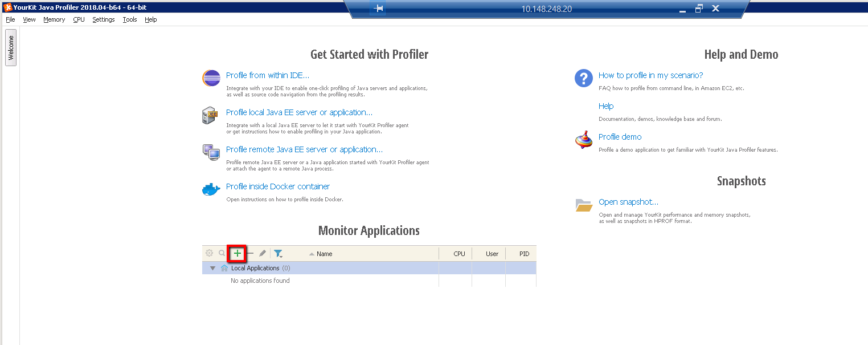Click the Profile demo spinning top icon
Viewport: 868px width, 345px height.
pos(583,140)
